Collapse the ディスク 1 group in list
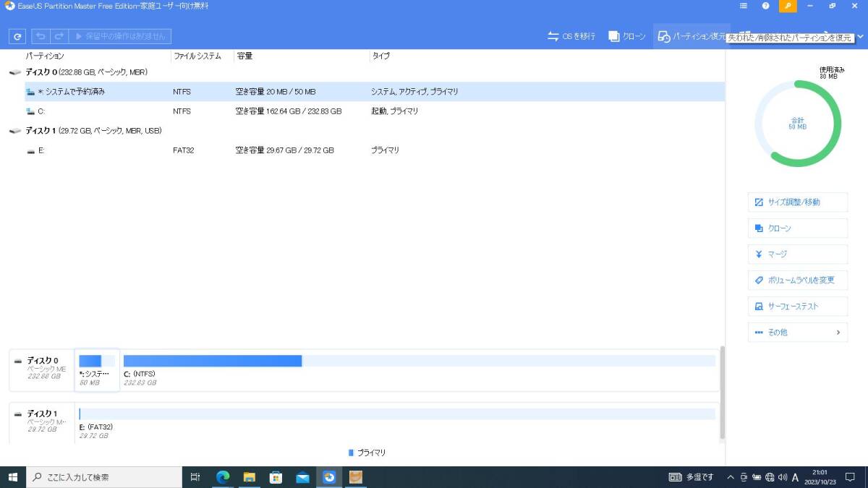This screenshot has width=868, height=488. click(15, 131)
